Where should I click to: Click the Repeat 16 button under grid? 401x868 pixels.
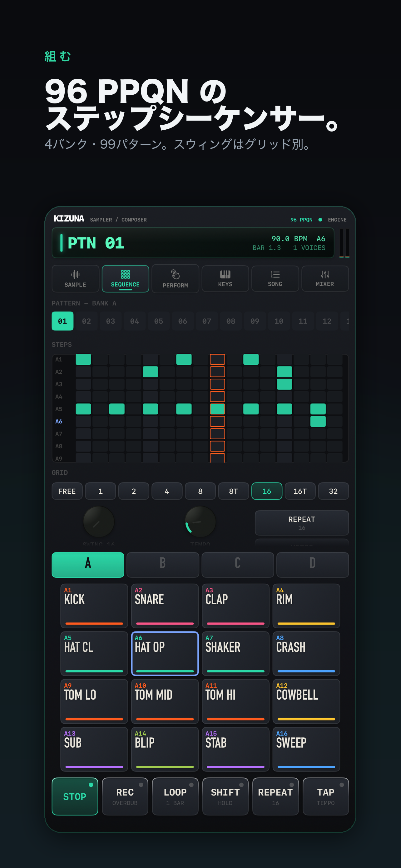(302, 523)
